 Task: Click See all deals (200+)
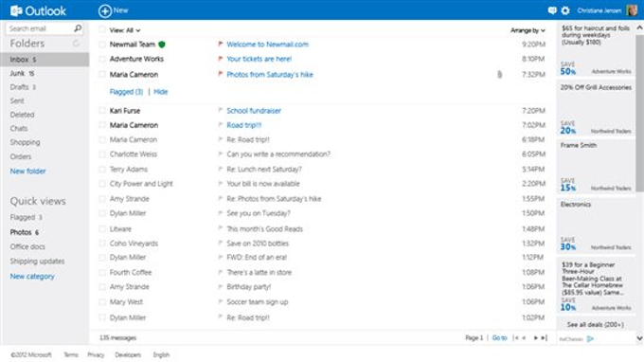(x=595, y=325)
